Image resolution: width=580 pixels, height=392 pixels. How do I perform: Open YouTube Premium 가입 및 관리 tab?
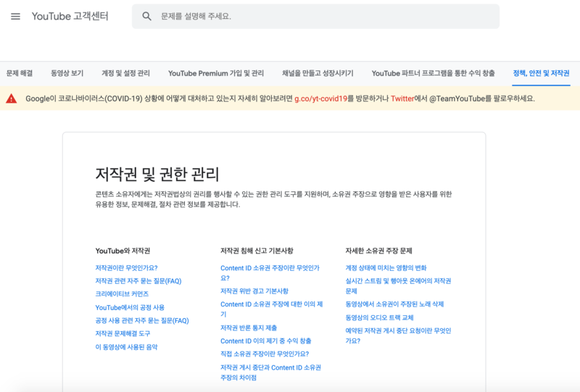pos(216,73)
